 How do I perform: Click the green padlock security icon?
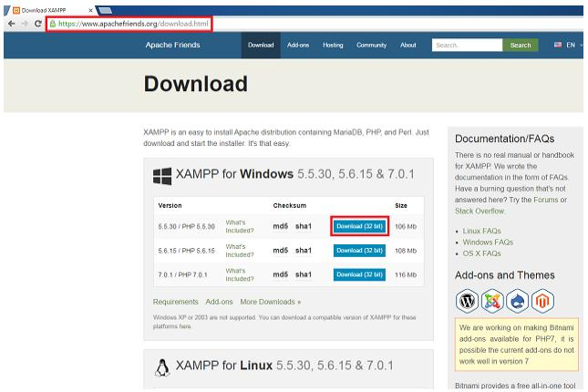(x=53, y=24)
